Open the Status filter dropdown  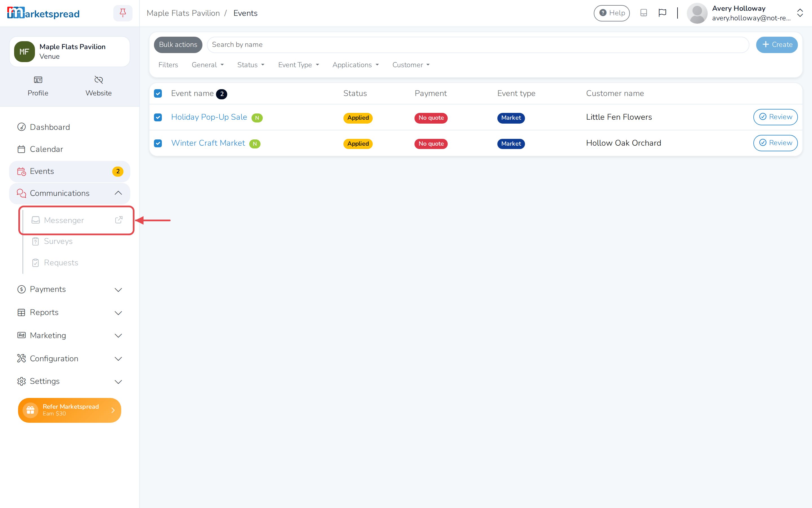click(x=251, y=65)
